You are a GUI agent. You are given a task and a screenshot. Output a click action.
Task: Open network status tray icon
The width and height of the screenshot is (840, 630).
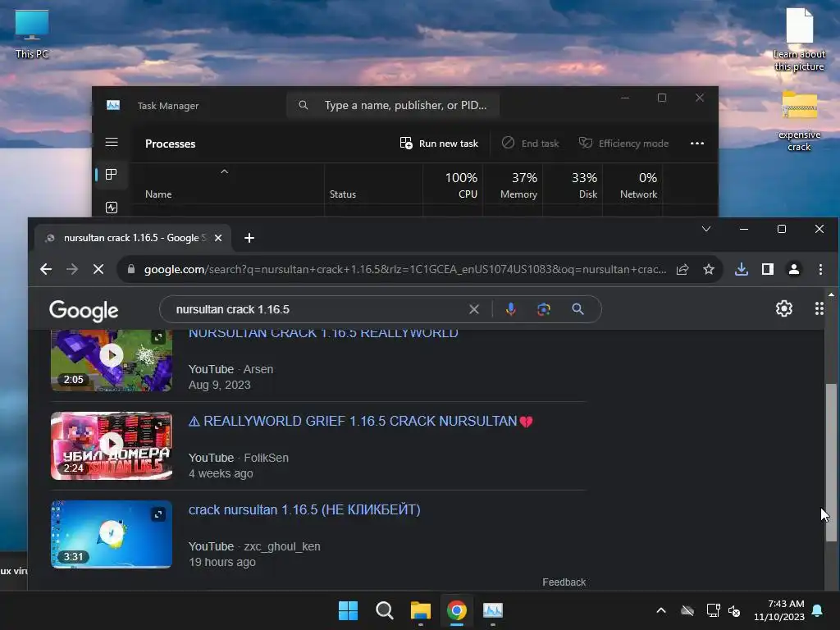713,610
